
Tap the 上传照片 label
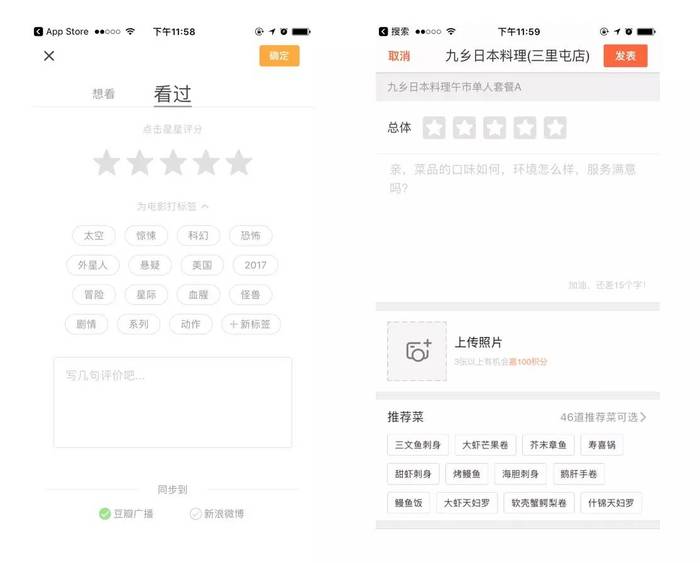click(478, 342)
